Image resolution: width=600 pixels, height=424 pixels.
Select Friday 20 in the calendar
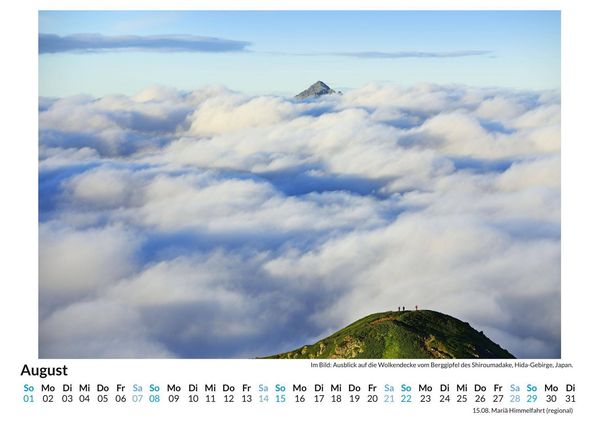click(x=372, y=393)
